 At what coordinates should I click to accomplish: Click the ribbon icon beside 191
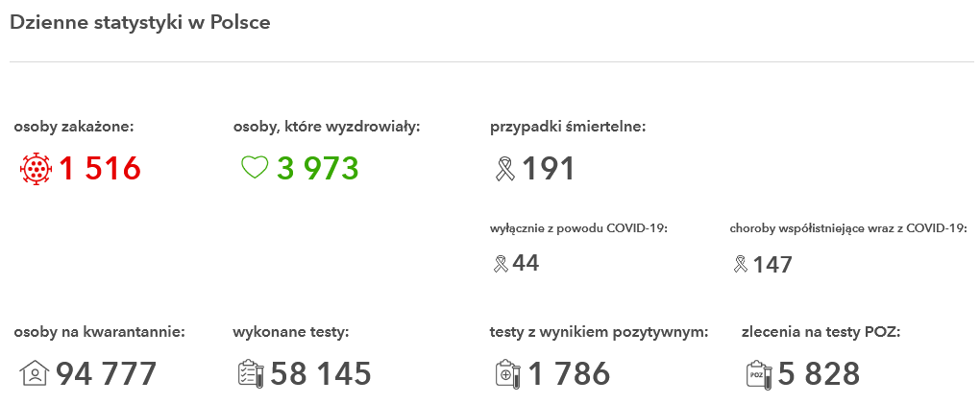point(505,169)
